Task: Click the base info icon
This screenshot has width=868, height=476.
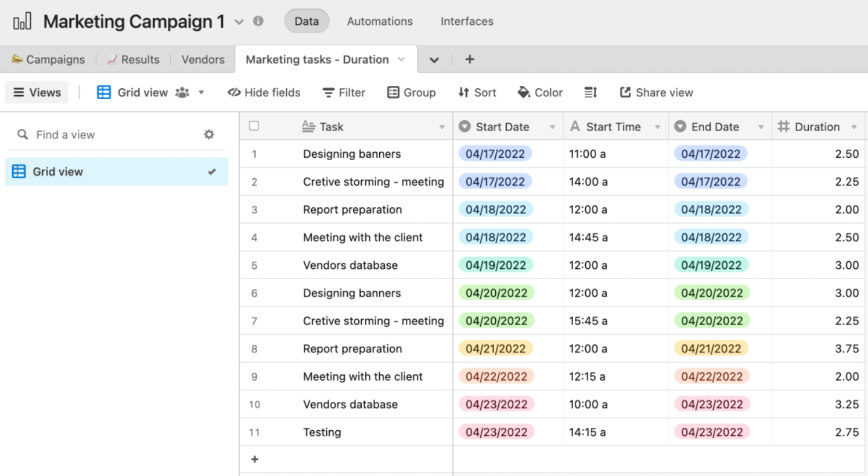Action: tap(258, 21)
